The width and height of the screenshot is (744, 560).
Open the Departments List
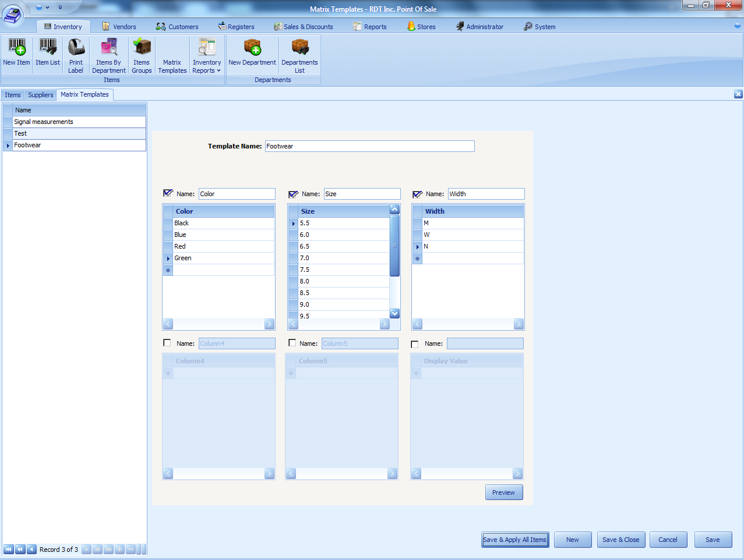pos(299,54)
